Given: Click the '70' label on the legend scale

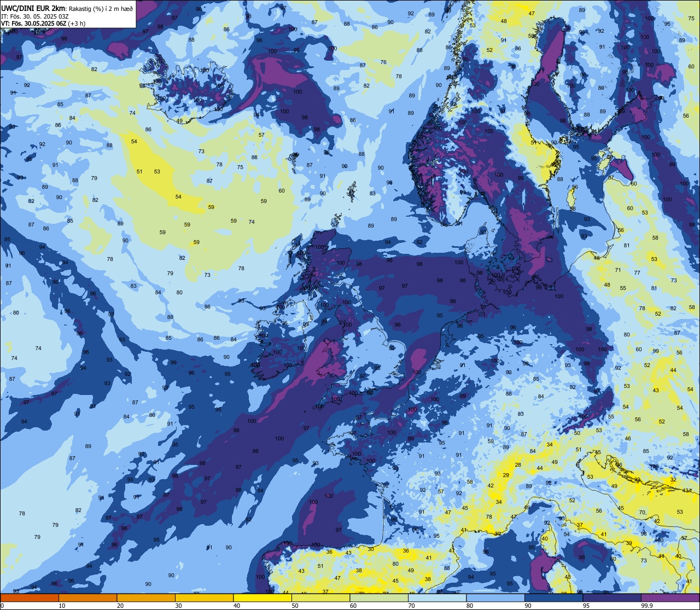Looking at the screenshot, I should [x=411, y=606].
